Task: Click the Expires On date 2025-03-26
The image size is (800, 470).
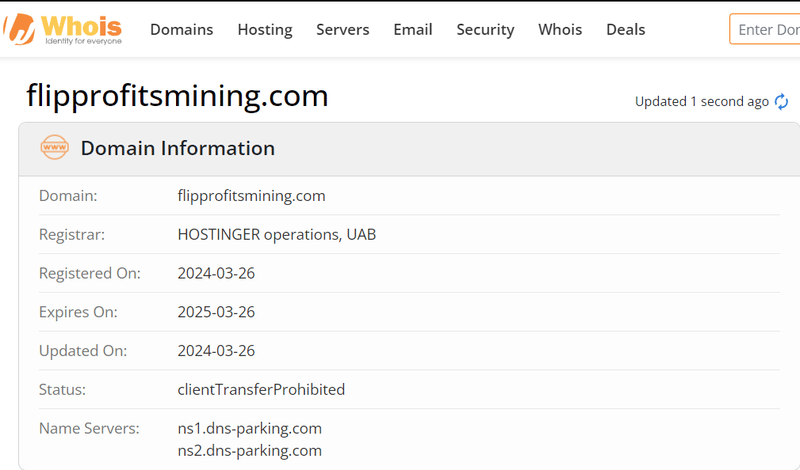Action: pyautogui.click(x=216, y=312)
